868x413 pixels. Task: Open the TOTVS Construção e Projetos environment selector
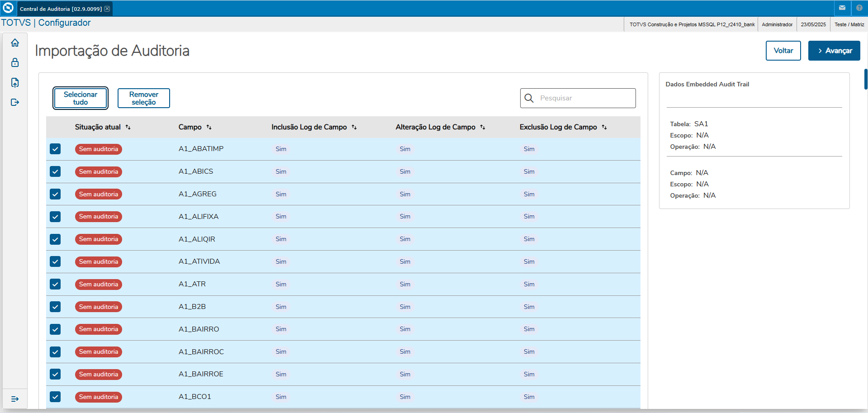(x=691, y=24)
